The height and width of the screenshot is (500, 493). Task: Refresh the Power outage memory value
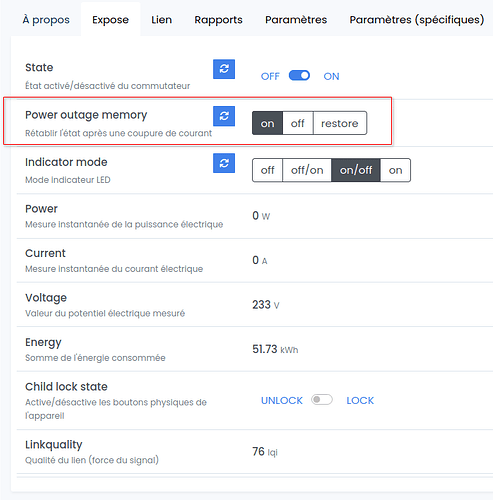point(224,116)
